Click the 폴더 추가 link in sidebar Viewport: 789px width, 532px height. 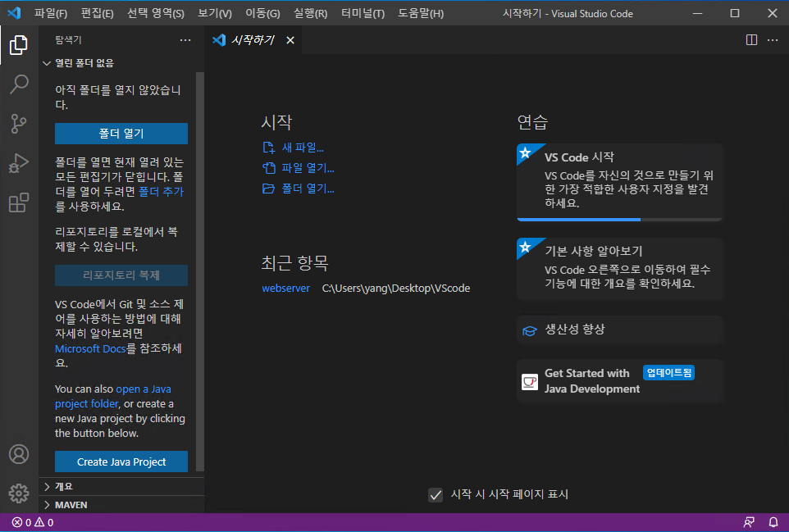161,192
